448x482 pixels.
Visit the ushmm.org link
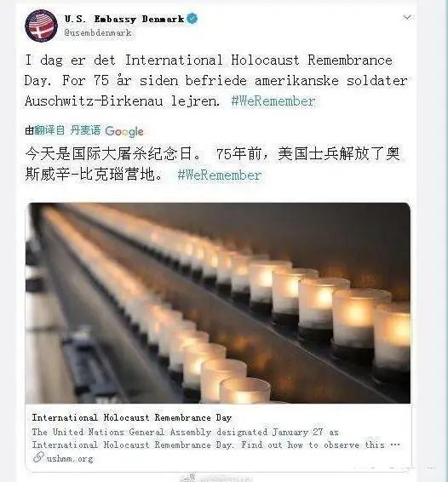coord(70,459)
